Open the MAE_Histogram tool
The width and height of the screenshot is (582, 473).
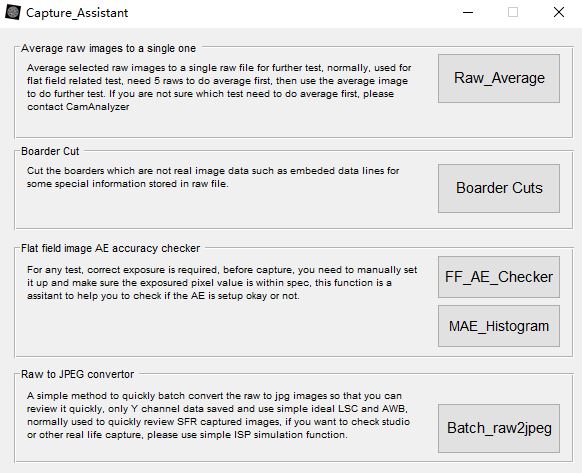499,326
